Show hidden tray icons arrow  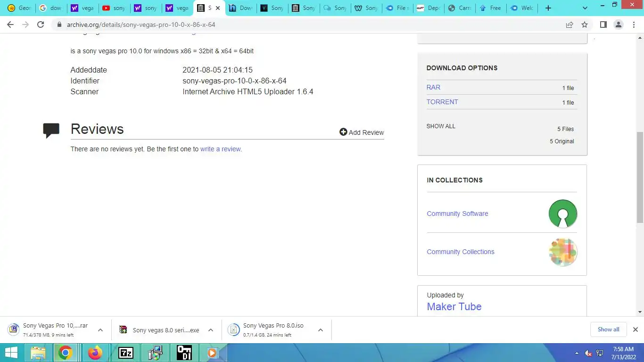click(577, 353)
